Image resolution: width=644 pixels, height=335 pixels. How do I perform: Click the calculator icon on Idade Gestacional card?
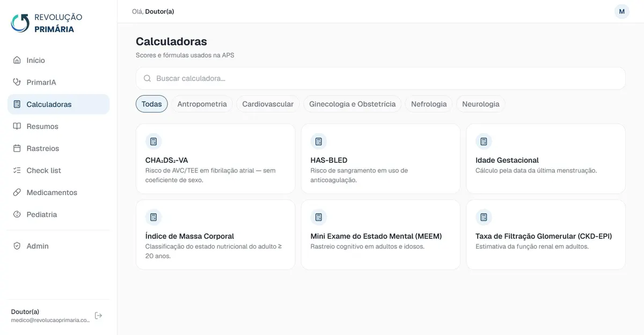point(484,142)
